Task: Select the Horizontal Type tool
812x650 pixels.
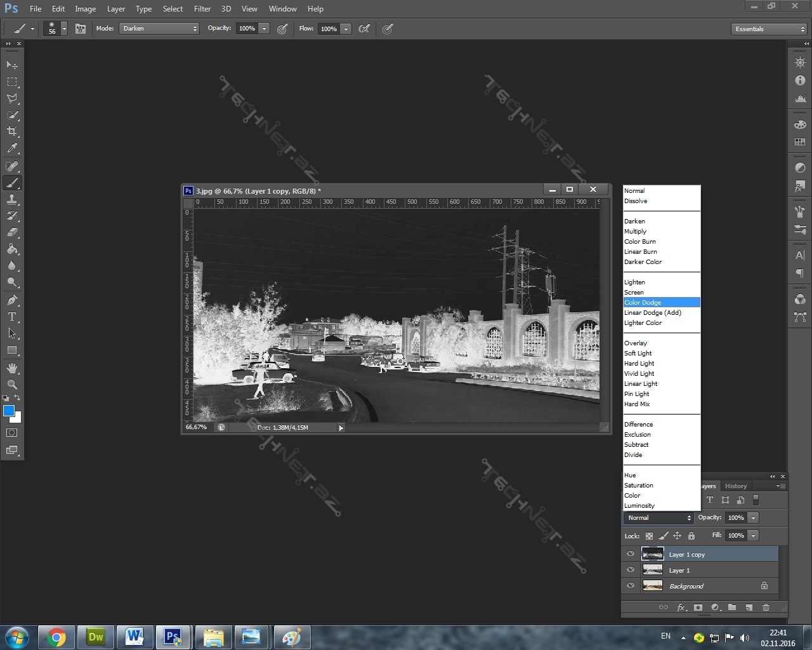Action: (12, 317)
